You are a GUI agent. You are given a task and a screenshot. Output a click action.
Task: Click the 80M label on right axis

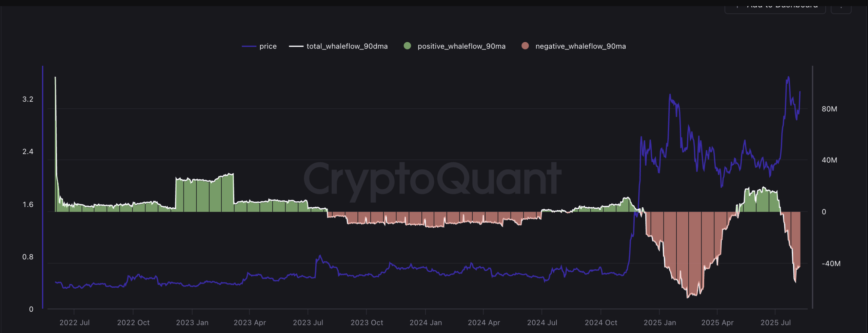tap(829, 109)
